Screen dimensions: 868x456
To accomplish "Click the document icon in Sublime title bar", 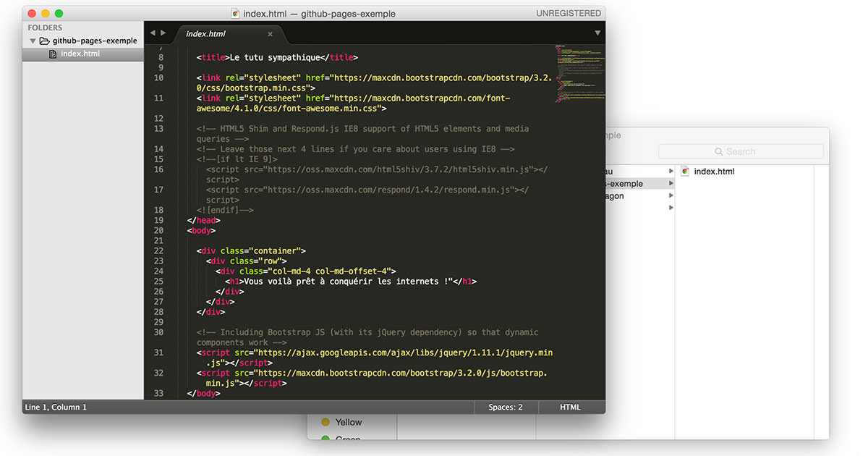I will click(x=235, y=13).
